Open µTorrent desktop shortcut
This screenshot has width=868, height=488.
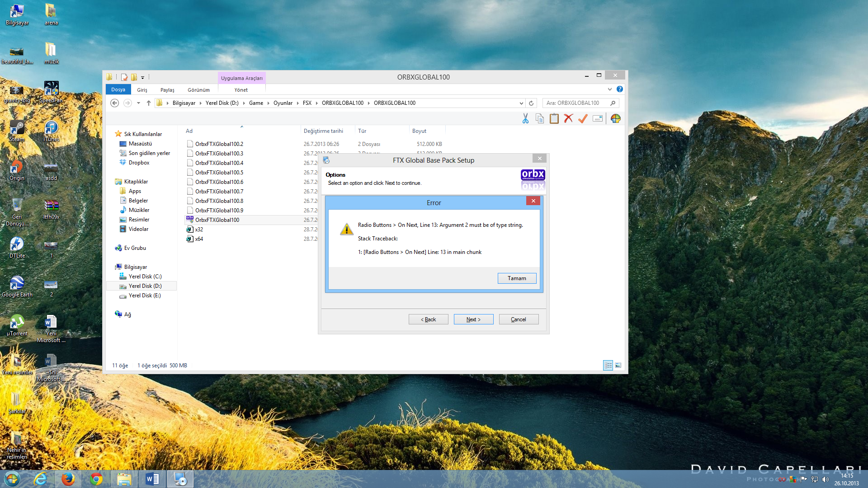pos(17,325)
